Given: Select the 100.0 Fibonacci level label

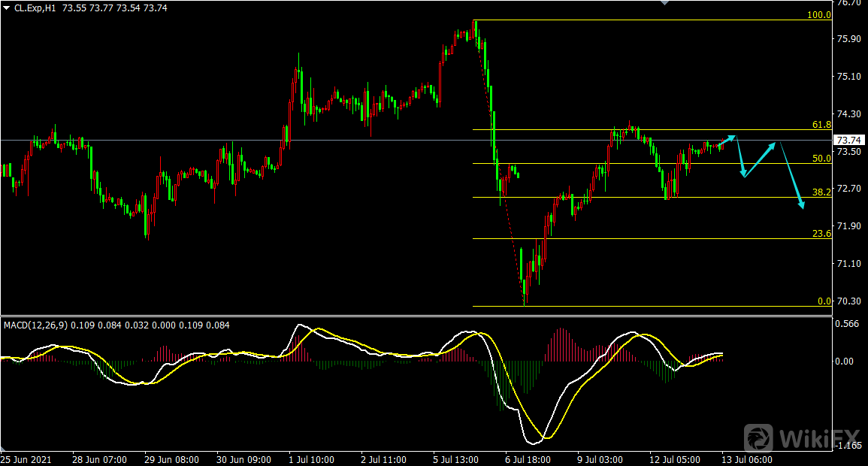Looking at the screenshot, I should [818, 15].
